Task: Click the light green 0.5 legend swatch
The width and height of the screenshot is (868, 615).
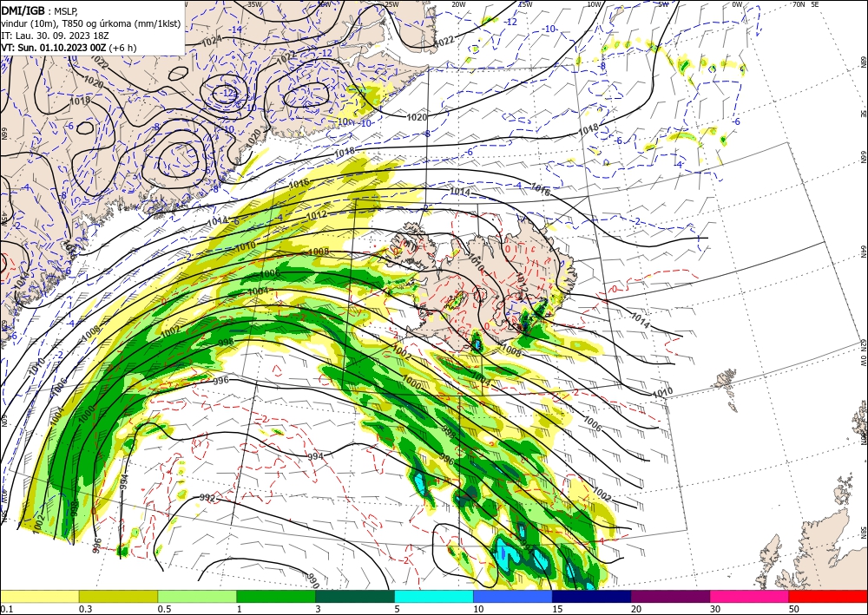Action: (197, 596)
